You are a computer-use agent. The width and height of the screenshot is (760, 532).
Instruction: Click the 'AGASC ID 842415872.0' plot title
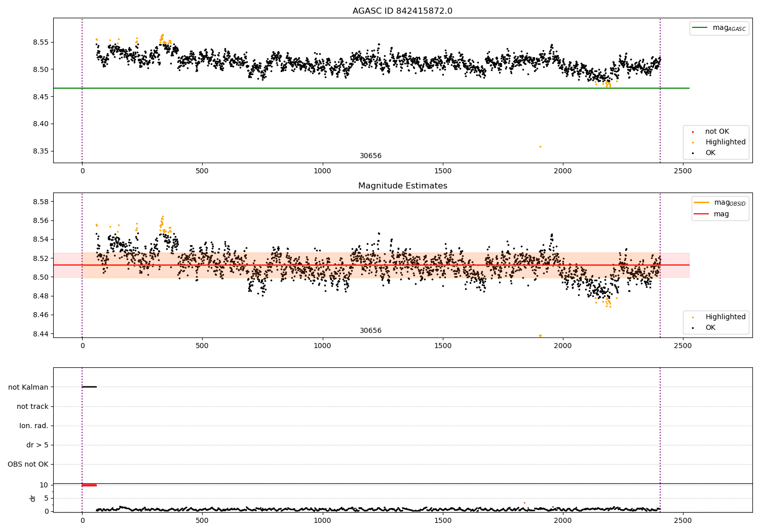(x=402, y=11)
